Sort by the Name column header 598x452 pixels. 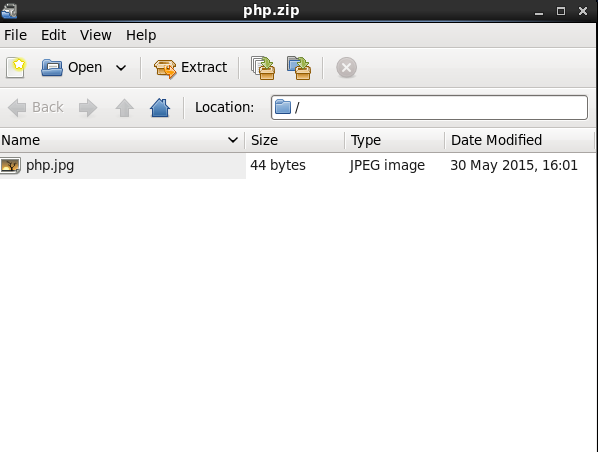point(122,140)
